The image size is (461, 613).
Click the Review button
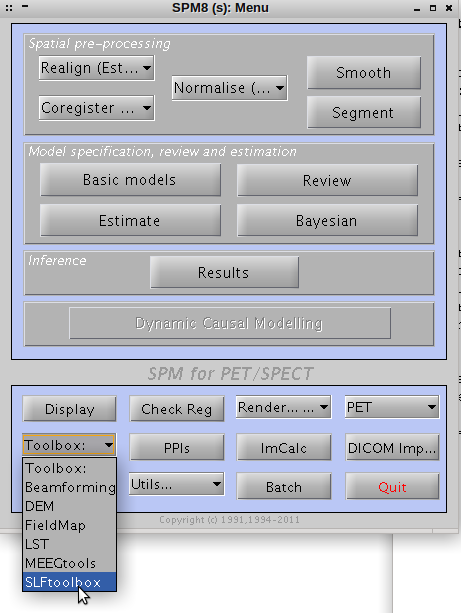pos(327,180)
